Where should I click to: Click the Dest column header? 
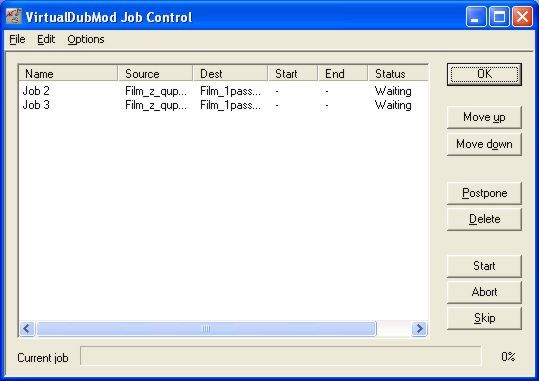[x=230, y=74]
